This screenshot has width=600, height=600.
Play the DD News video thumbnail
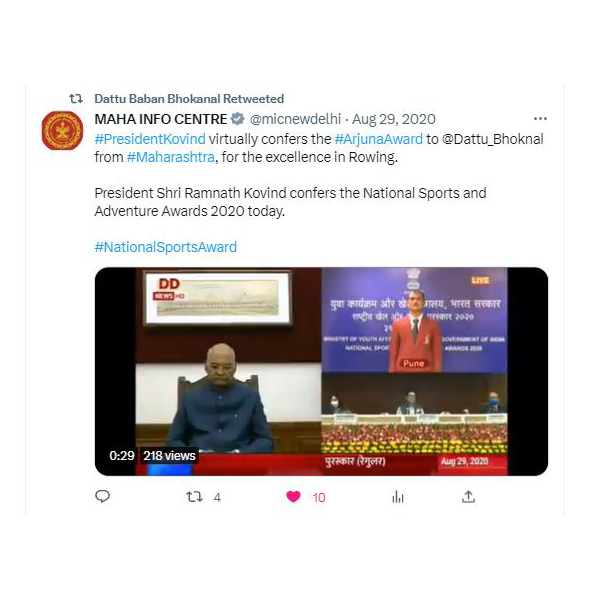coord(321,372)
